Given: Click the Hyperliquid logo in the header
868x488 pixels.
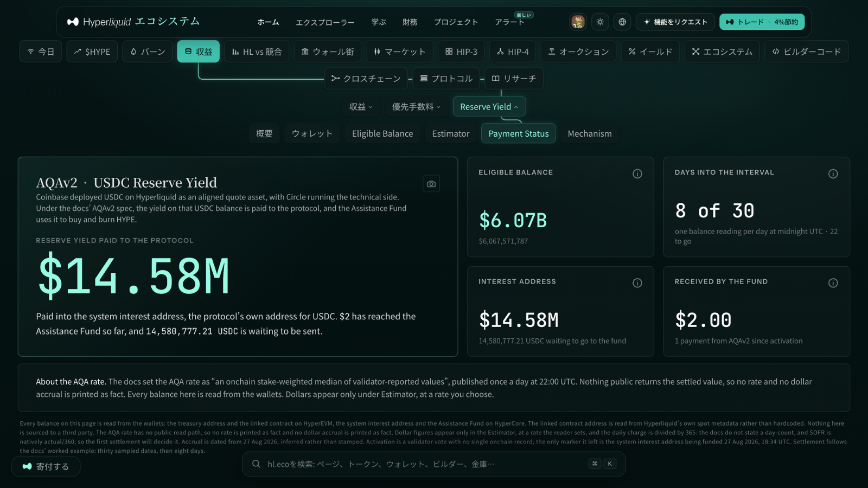Looking at the screenshot, I should (133, 22).
